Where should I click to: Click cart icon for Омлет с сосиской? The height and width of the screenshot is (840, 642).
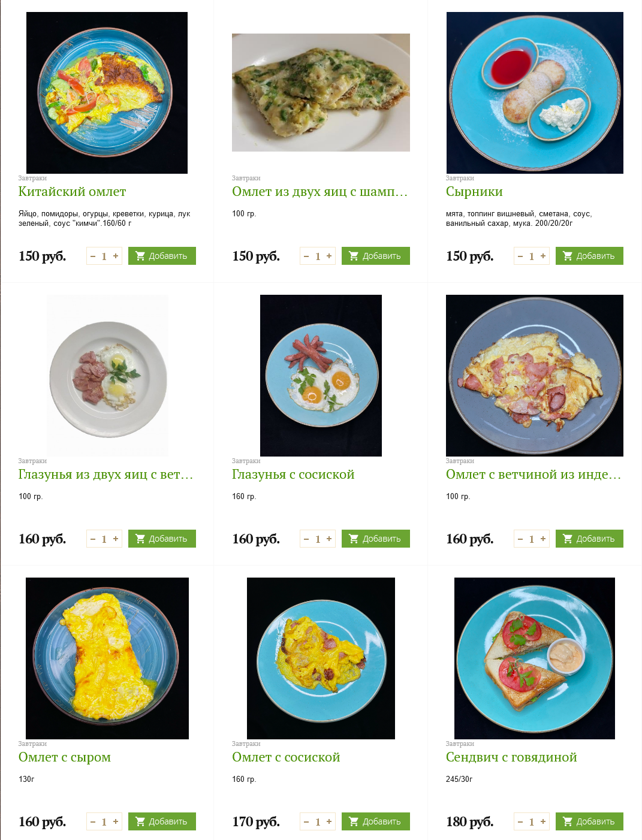click(x=354, y=821)
